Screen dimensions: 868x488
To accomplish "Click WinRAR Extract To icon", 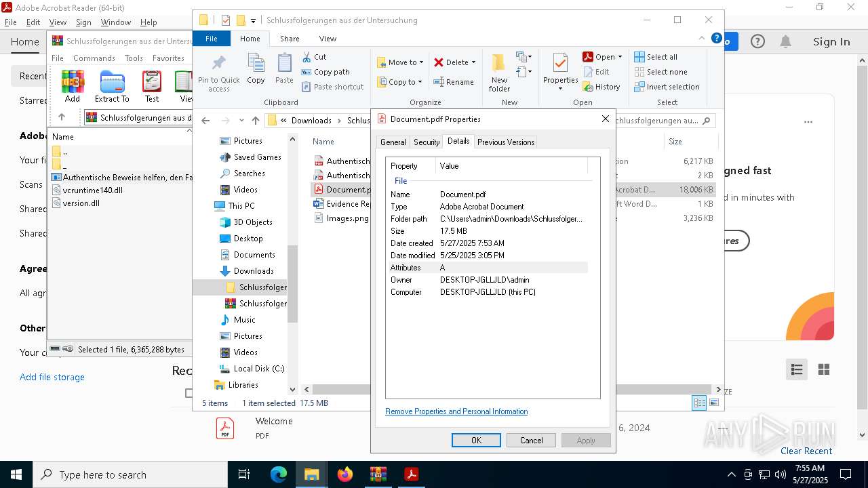I will coord(112,85).
